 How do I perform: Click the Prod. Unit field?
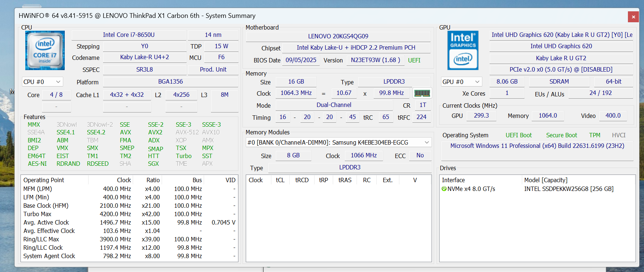coord(213,69)
